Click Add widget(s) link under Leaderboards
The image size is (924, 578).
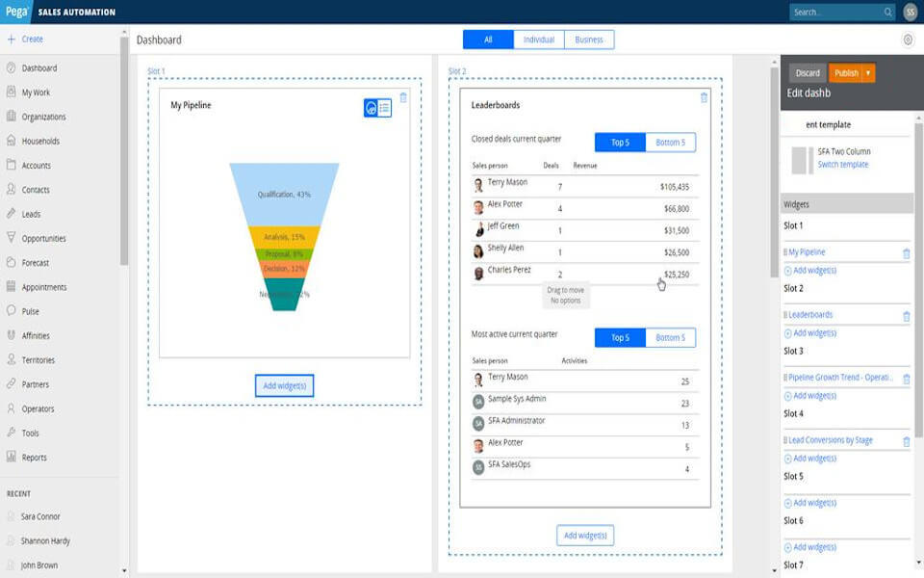pyautogui.click(x=810, y=332)
